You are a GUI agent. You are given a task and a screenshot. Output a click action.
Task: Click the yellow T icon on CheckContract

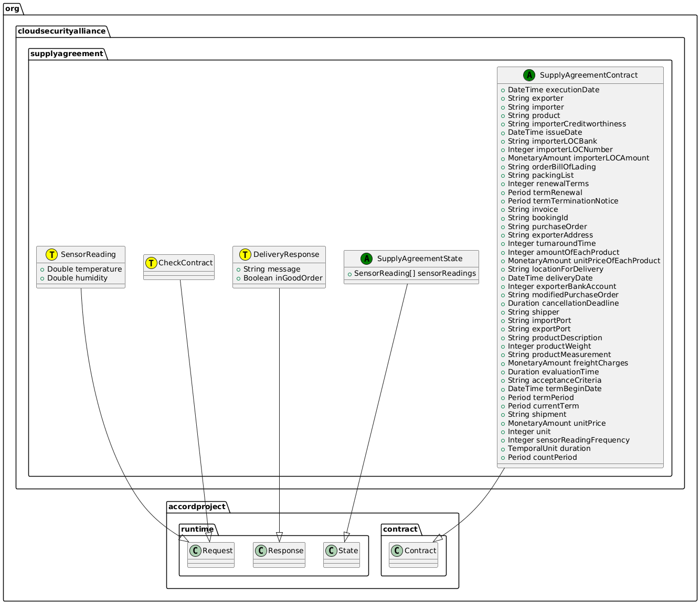pyautogui.click(x=152, y=263)
